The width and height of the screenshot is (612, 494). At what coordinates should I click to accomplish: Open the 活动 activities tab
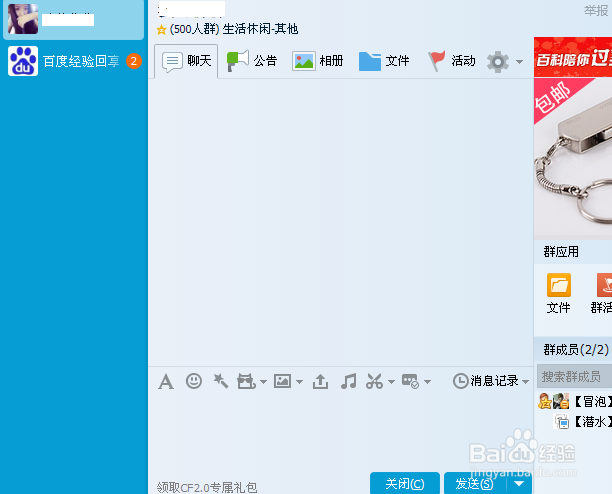[452, 61]
